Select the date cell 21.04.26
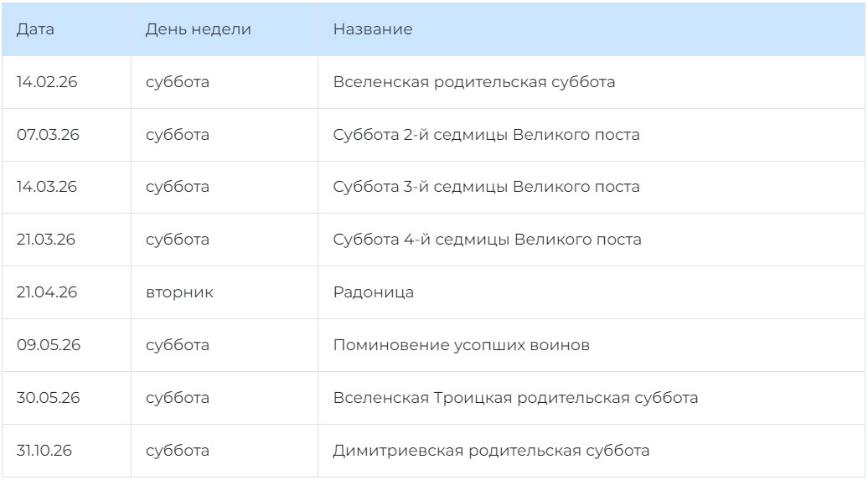Image resolution: width=868 pixels, height=480 pixels. (47, 292)
